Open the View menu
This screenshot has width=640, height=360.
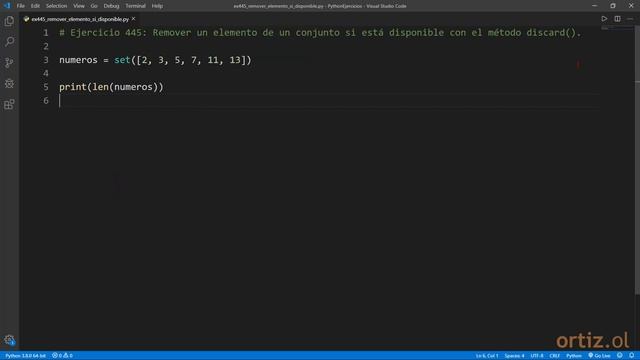point(79,6)
